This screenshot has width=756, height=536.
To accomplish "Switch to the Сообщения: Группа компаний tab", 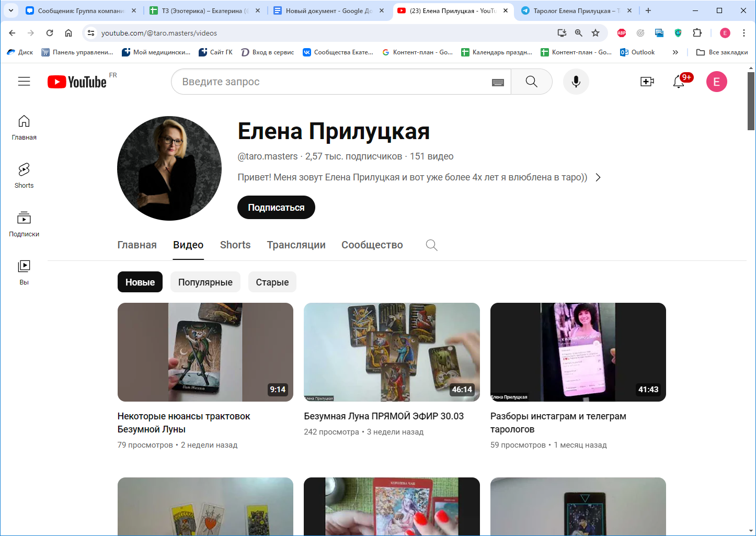I will (81, 10).
